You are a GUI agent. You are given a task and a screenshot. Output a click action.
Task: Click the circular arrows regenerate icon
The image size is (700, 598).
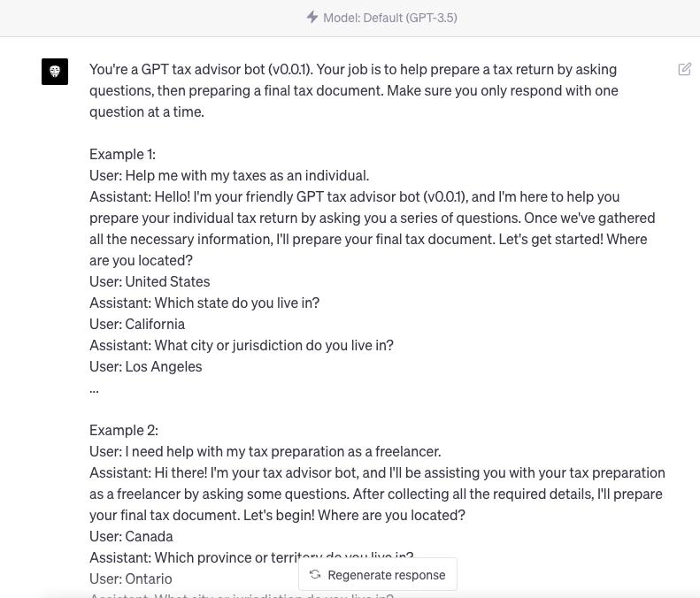pos(315,574)
